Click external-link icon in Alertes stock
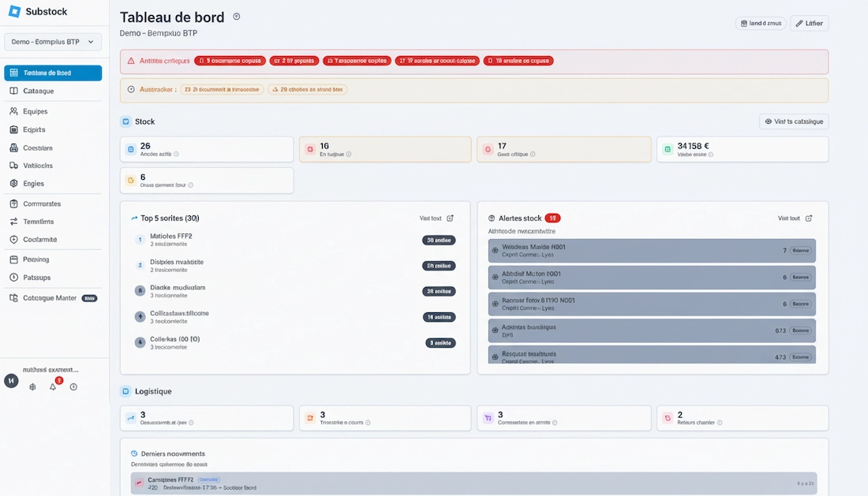868x496 pixels. point(809,218)
